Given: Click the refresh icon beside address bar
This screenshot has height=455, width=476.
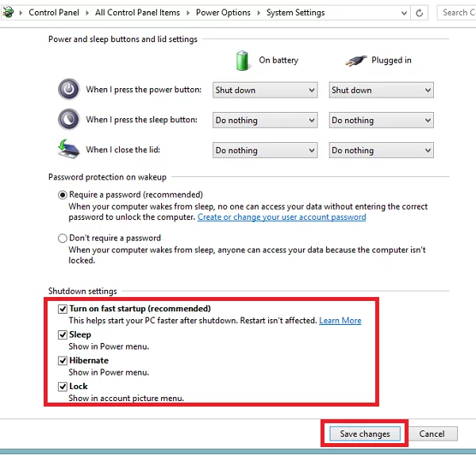Looking at the screenshot, I should pyautogui.click(x=420, y=13).
